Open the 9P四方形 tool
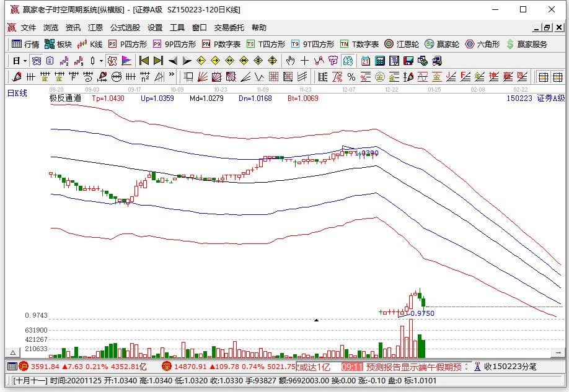This screenshot has height=392, width=569. pyautogui.click(x=174, y=44)
